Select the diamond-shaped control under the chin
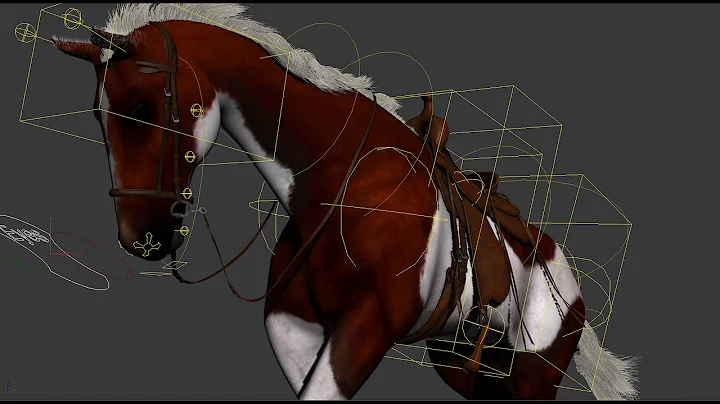The width and height of the screenshot is (720, 404). coord(174,265)
